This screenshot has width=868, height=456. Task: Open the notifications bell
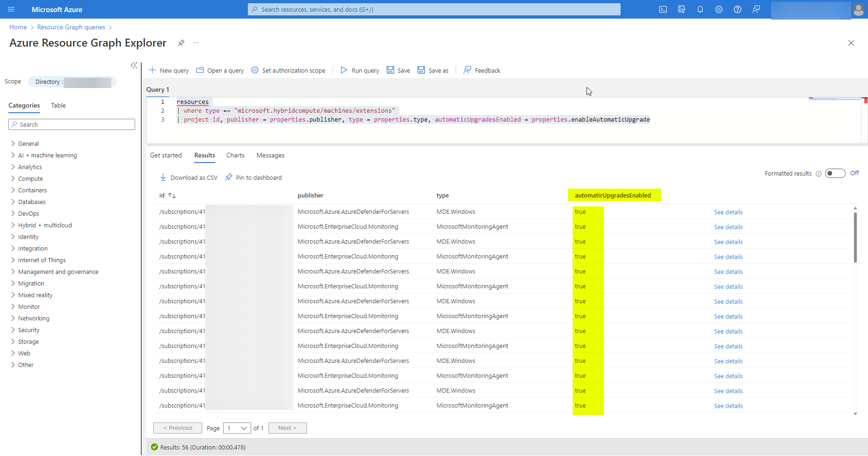[700, 9]
